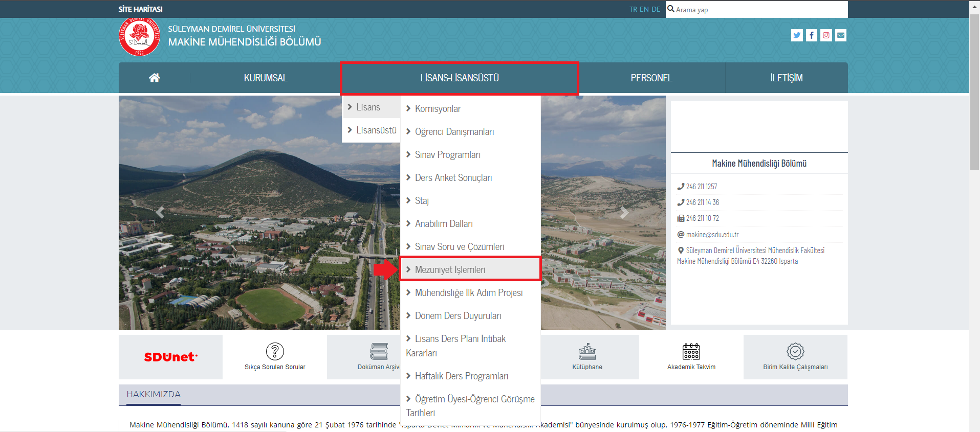Open Sıkça Sorulan Sorular question icon
Image resolution: width=980 pixels, height=432 pixels.
click(275, 352)
